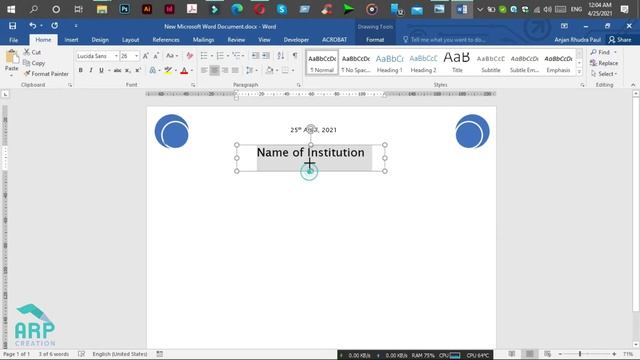
Task: Open Photoshop from the taskbar
Action: [124, 9]
